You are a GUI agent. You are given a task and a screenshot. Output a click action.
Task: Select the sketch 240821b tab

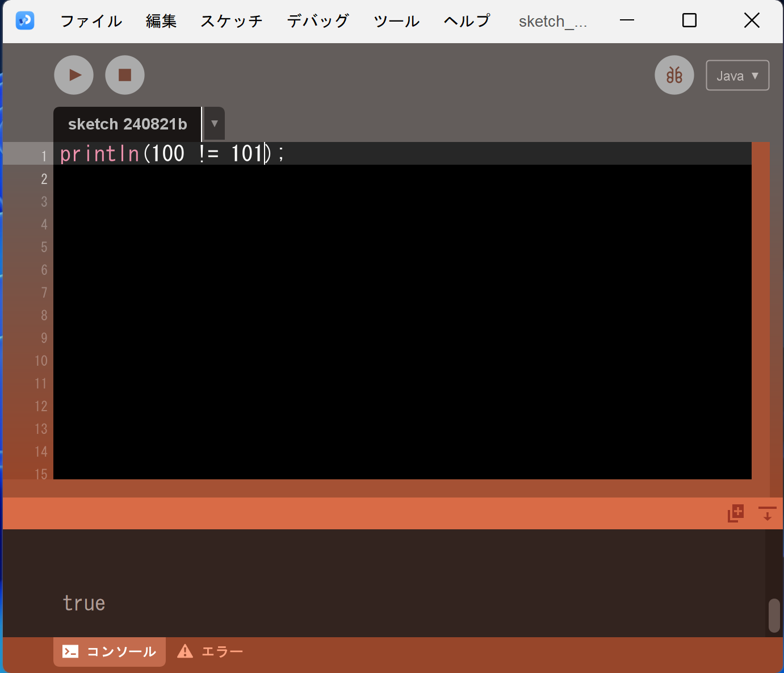(128, 124)
